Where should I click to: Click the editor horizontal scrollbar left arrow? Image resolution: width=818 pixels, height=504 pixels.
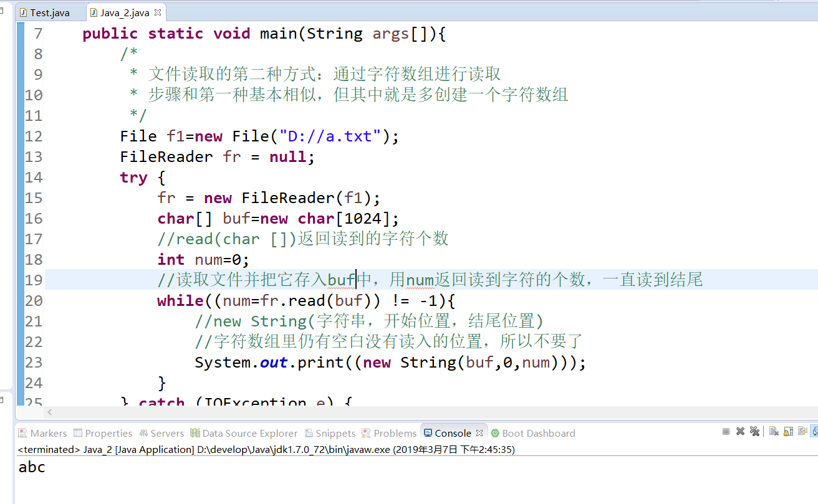(x=50, y=412)
